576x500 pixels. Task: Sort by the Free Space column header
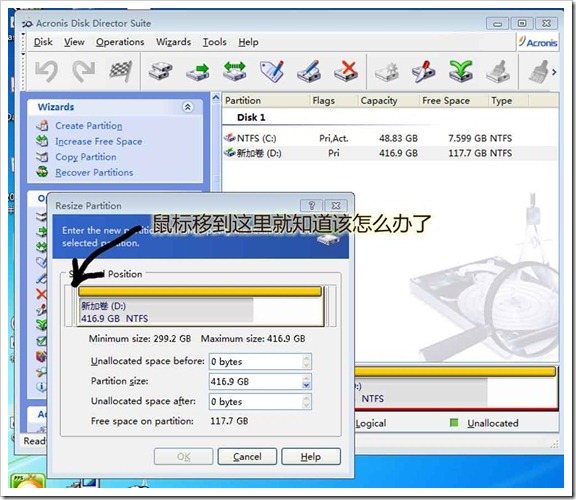point(454,100)
